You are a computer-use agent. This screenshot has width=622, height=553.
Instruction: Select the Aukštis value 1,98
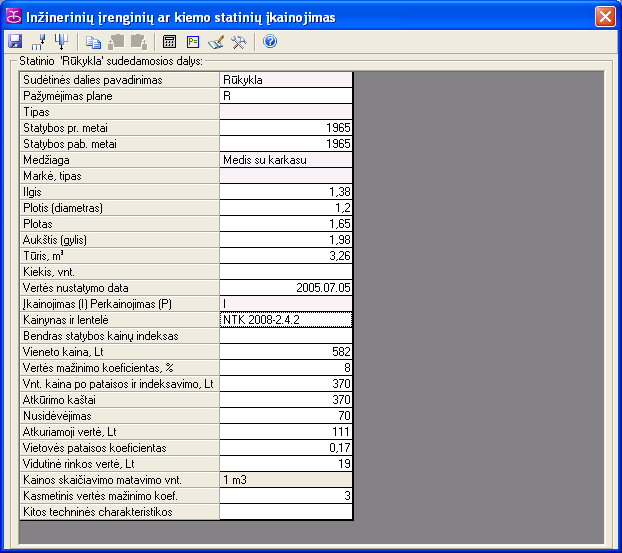tap(286, 240)
